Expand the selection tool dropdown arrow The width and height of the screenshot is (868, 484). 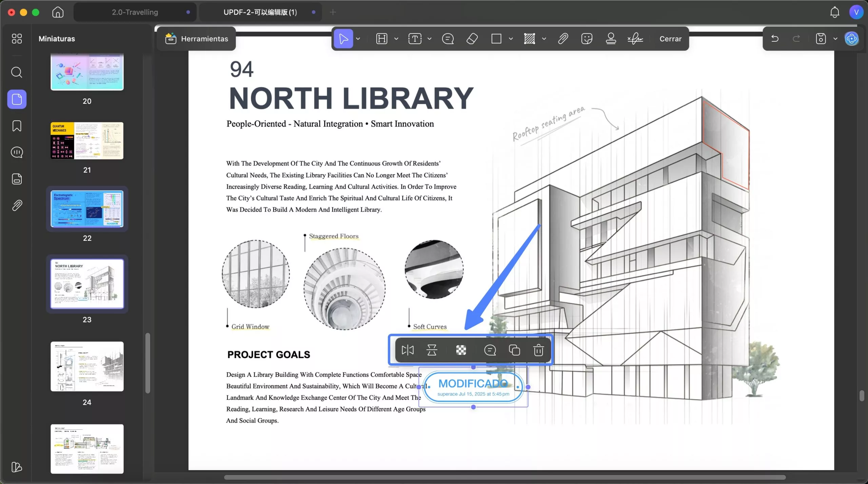point(358,39)
